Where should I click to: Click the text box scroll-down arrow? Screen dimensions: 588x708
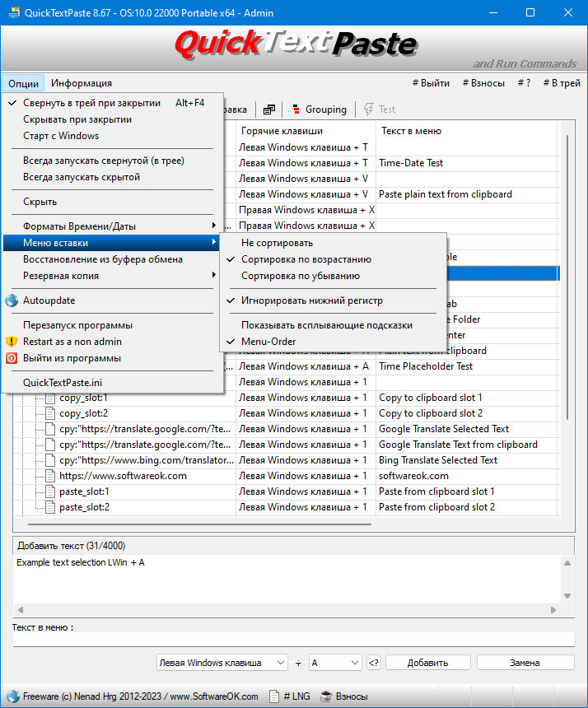pos(567,596)
